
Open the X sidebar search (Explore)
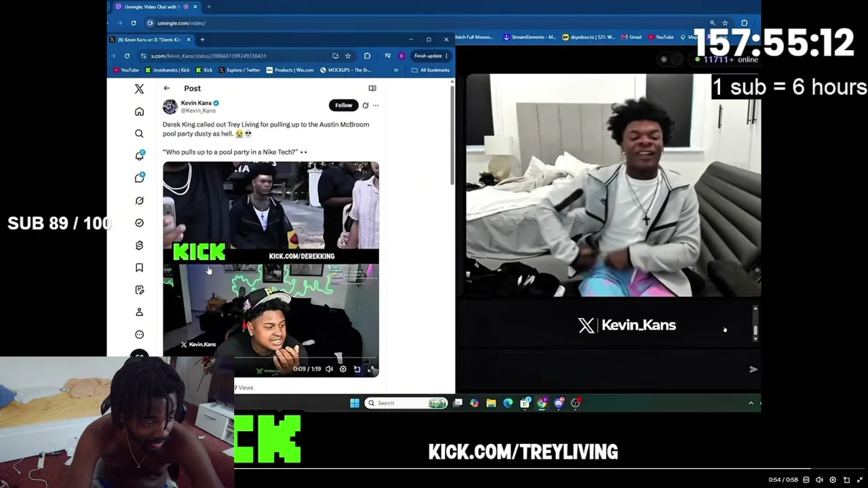pos(139,134)
